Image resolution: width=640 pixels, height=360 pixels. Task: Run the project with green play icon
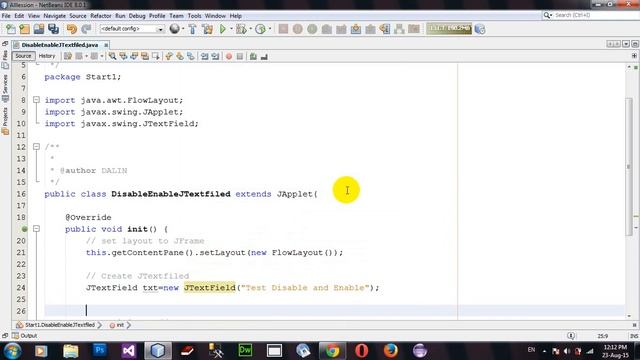click(x=223, y=29)
